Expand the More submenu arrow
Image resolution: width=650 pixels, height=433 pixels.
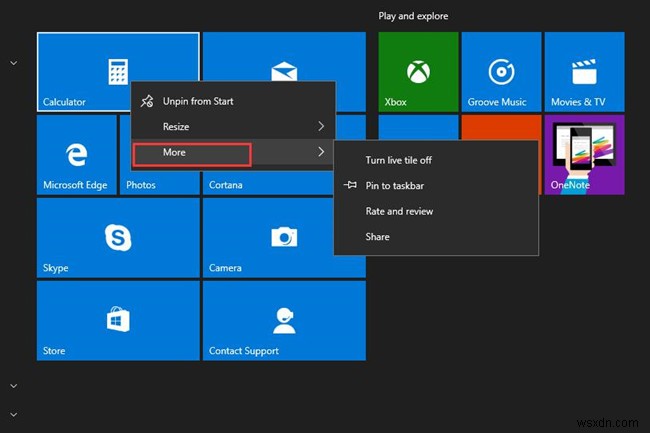click(321, 152)
